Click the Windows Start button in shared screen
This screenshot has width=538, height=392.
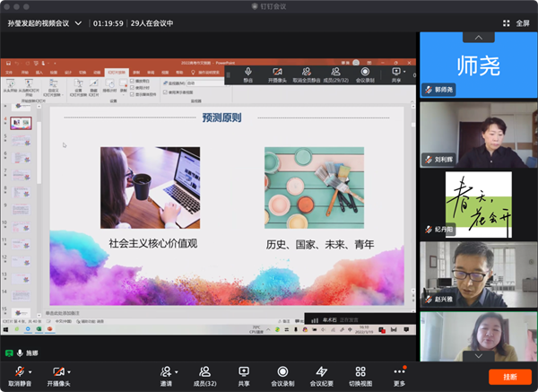tap(5, 329)
